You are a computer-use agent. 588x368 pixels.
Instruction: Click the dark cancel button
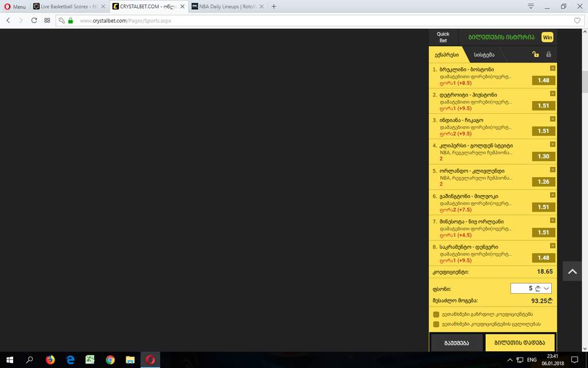click(457, 343)
